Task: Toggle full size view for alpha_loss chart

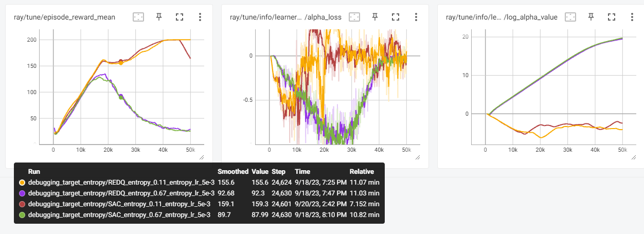Action: [x=396, y=17]
